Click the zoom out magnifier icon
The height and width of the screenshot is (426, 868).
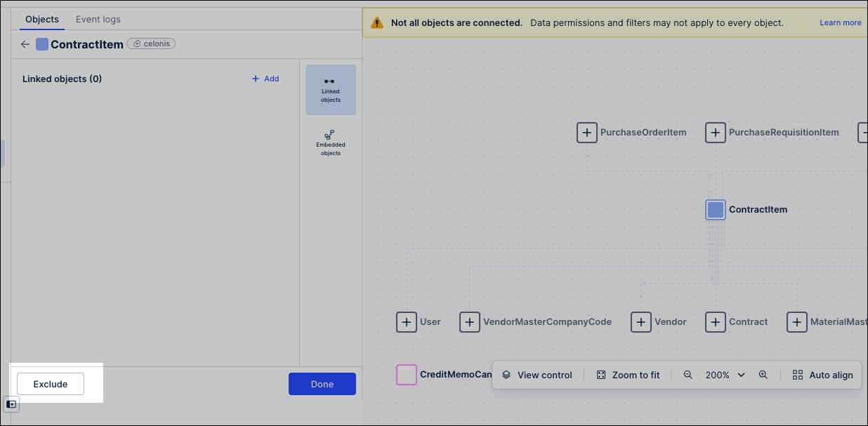tap(688, 375)
